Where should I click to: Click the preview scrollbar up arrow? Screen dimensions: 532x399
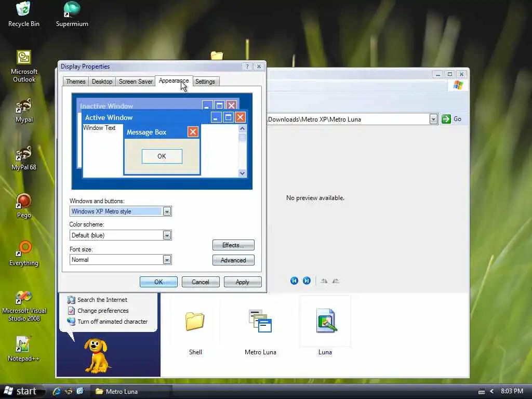click(x=242, y=128)
